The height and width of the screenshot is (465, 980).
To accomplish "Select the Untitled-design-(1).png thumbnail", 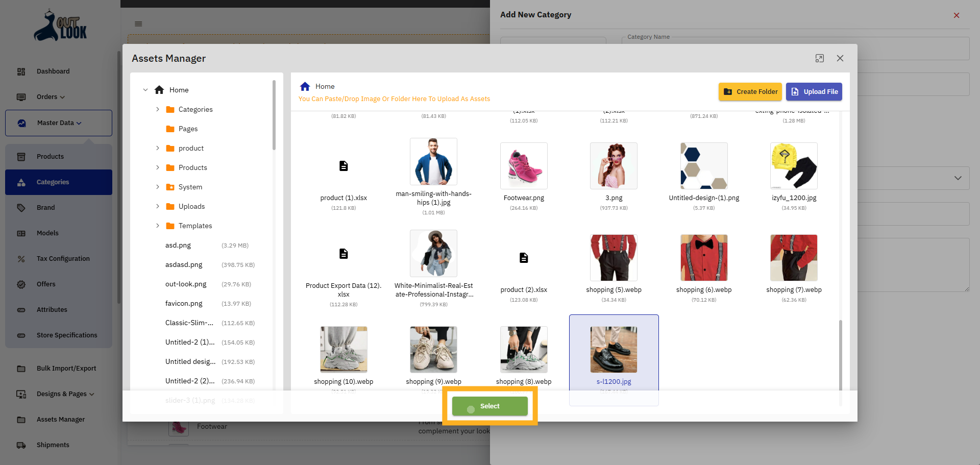I will click(x=704, y=166).
